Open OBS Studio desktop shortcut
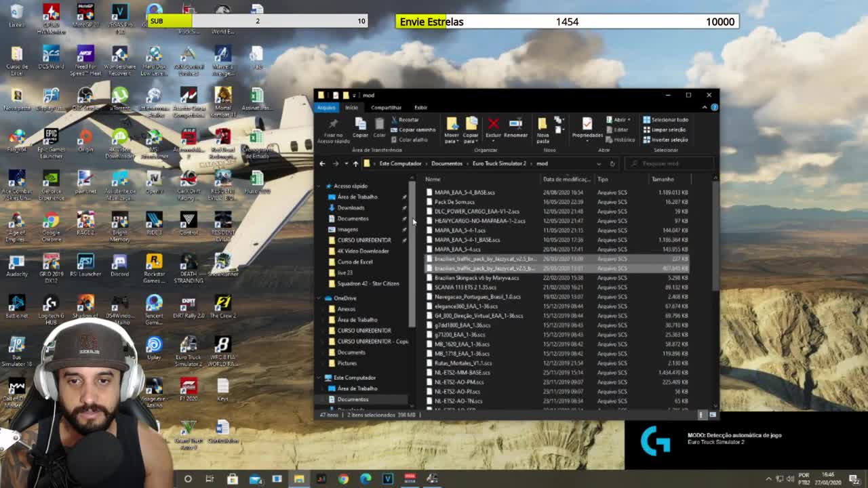868x488 pixels. click(x=85, y=99)
